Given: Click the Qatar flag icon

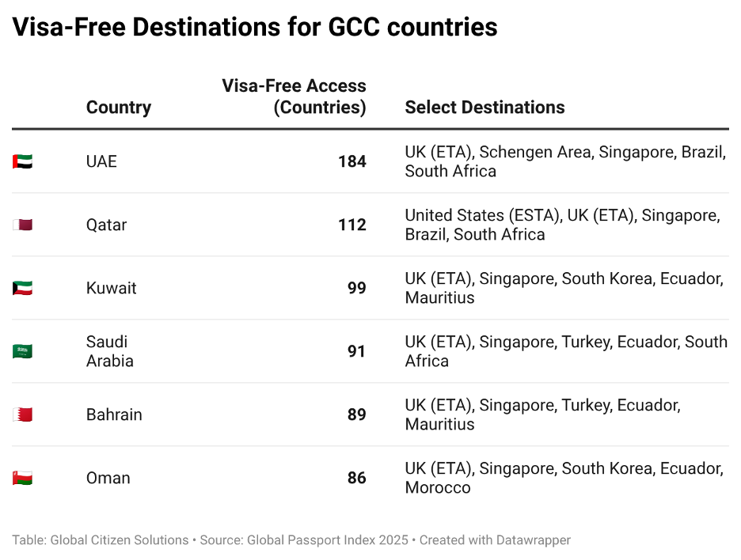Looking at the screenshot, I should click(22, 225).
